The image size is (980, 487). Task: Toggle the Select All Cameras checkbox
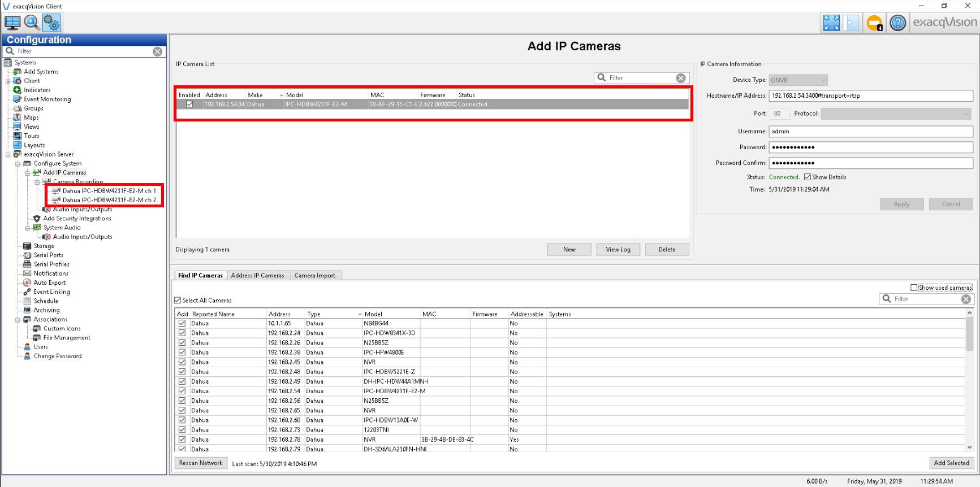pyautogui.click(x=178, y=301)
